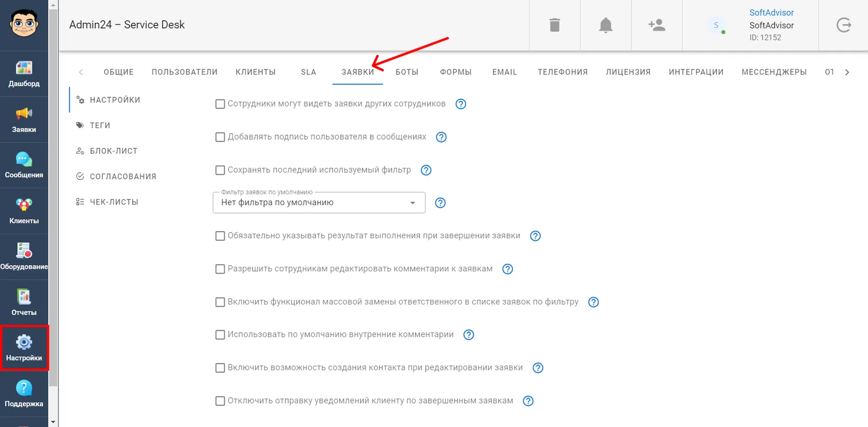
Task: Open the ЧЕК-ЛИСТЫ settings submenu
Action: click(x=114, y=202)
